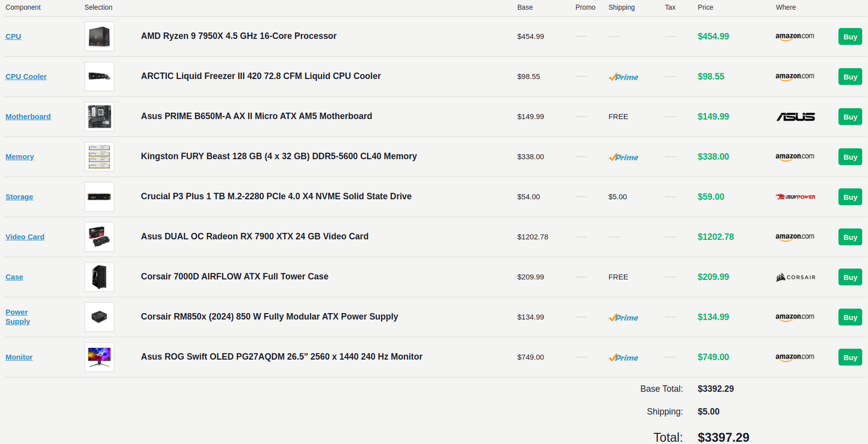
Task: Buy the Asus ROG Swift OLED monitor
Action: (x=850, y=357)
